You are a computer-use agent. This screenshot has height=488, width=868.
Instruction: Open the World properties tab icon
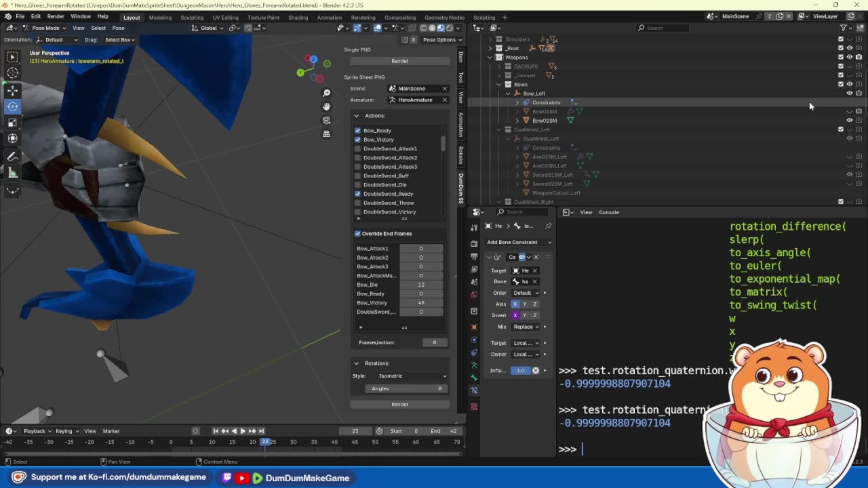(x=474, y=295)
